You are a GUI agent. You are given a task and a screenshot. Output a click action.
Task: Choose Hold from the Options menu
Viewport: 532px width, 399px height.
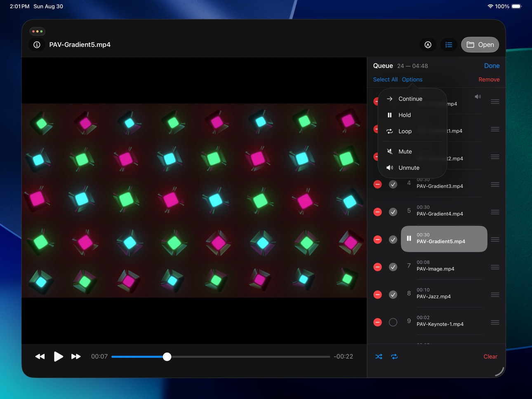coord(412,115)
